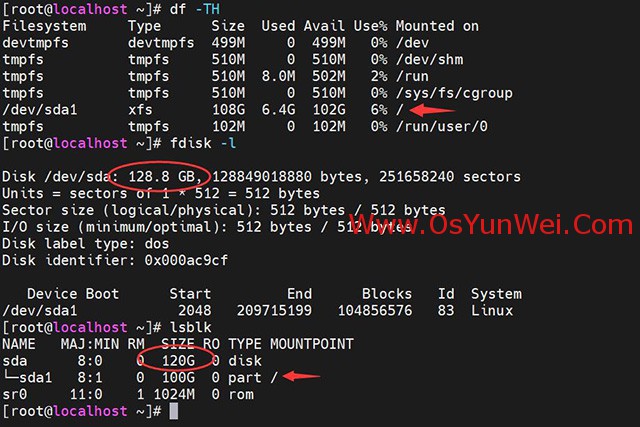640x427 pixels.
Task: Click the 'Mounted on' column header
Action: (437, 26)
